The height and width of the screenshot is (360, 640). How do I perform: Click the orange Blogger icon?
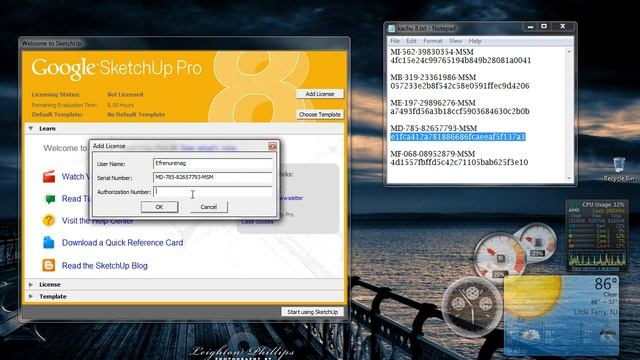tap(49, 265)
